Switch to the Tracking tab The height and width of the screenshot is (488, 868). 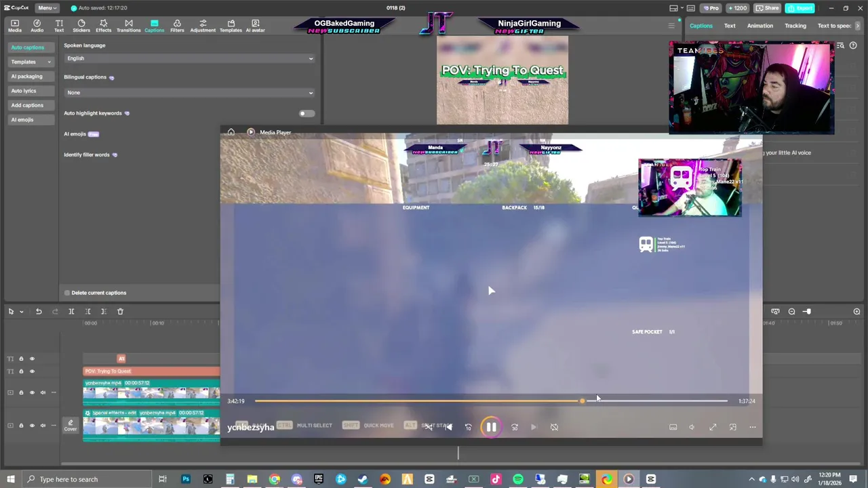[795, 26]
